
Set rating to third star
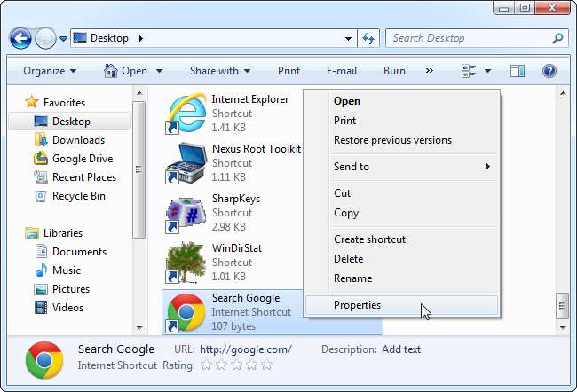[237, 365]
